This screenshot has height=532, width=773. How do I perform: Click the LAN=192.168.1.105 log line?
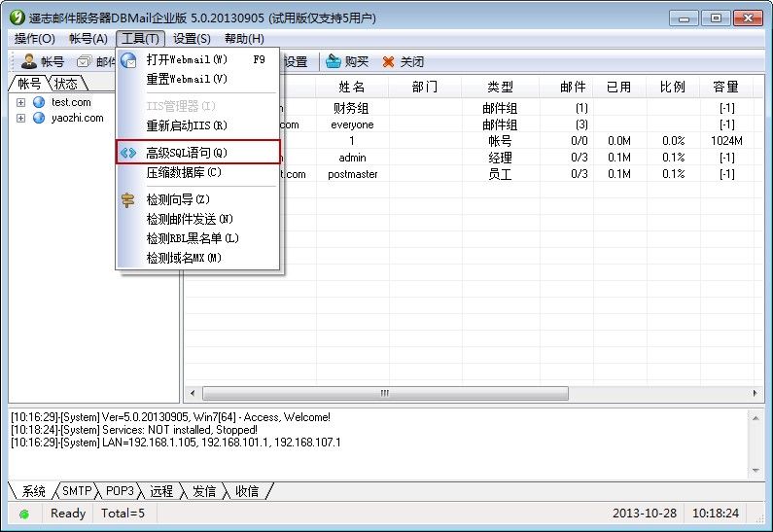pos(175,443)
